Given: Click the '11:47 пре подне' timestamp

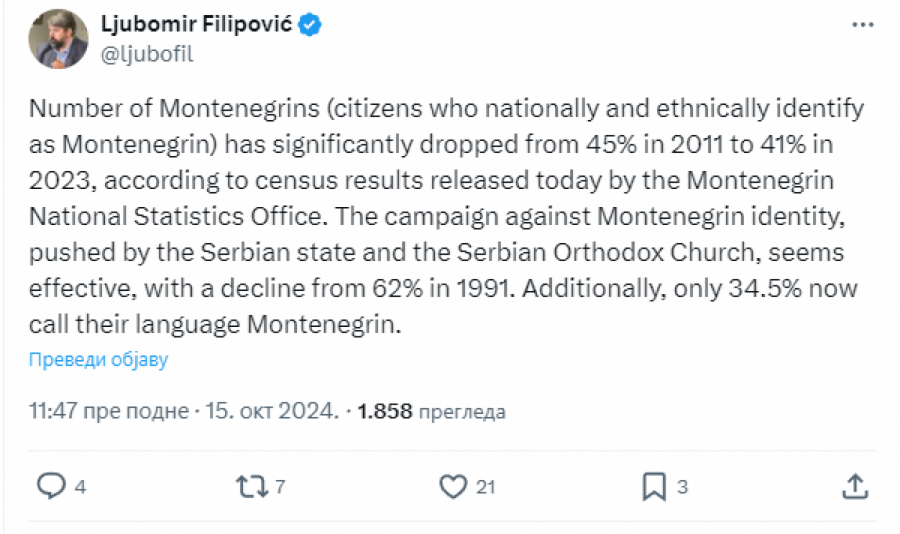Looking at the screenshot, I should [108, 411].
